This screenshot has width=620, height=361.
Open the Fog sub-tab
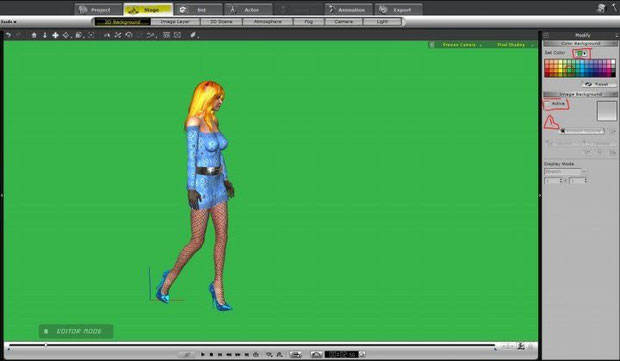308,22
